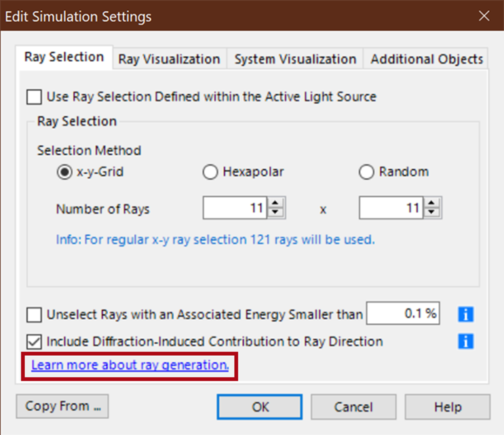
Task: Decrease first Number of Rays spinner
Action: [275, 213]
